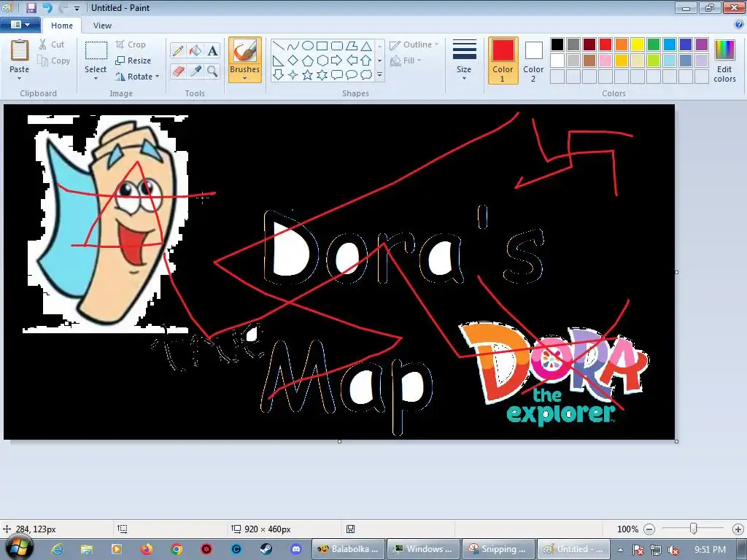Viewport: 747px width, 560px height.
Task: Select the Pencil tool
Action: point(178,50)
